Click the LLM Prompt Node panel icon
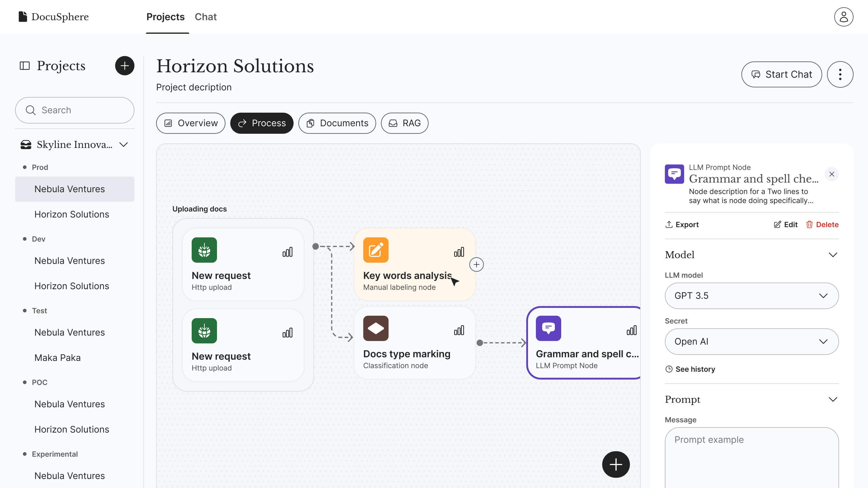Viewport: 868px width, 488px height. click(674, 174)
